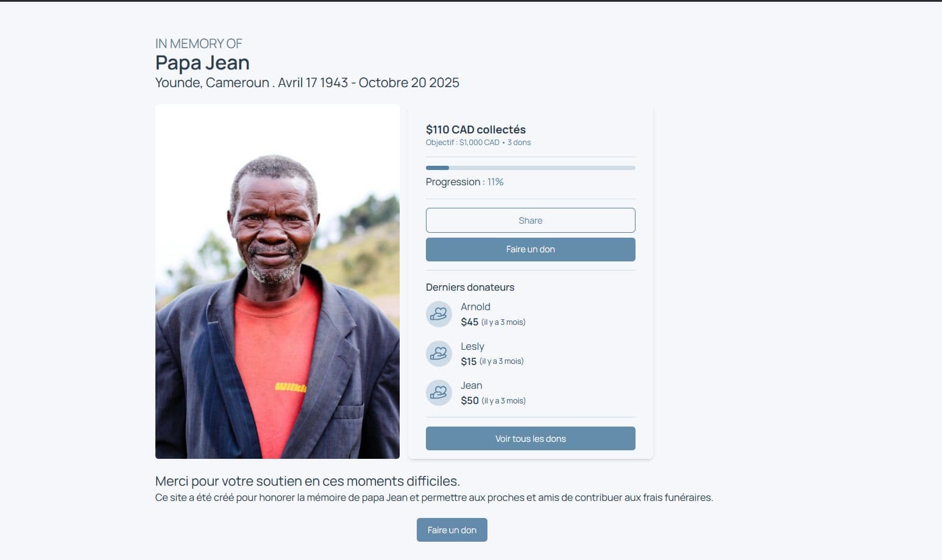Click the Derniers donateurs heading
Screen dimensions: 942x560
tap(470, 287)
